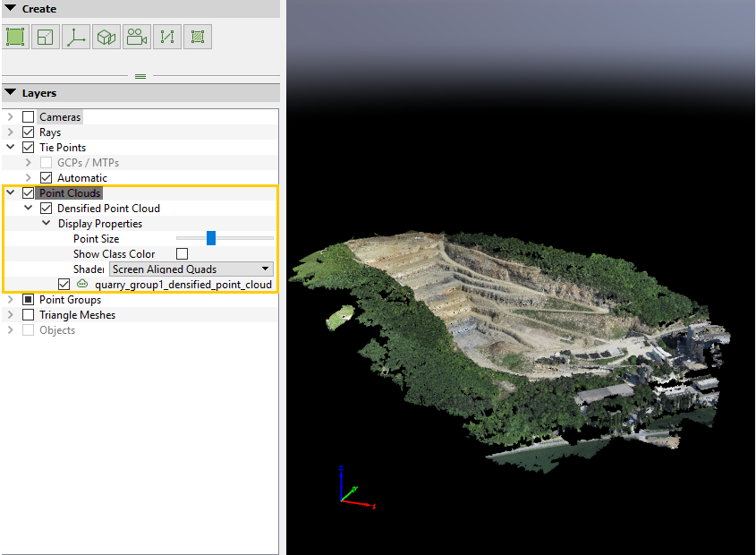The width and height of the screenshot is (756, 555).
Task: Enable the Show Class Color checkbox
Action: [182, 253]
